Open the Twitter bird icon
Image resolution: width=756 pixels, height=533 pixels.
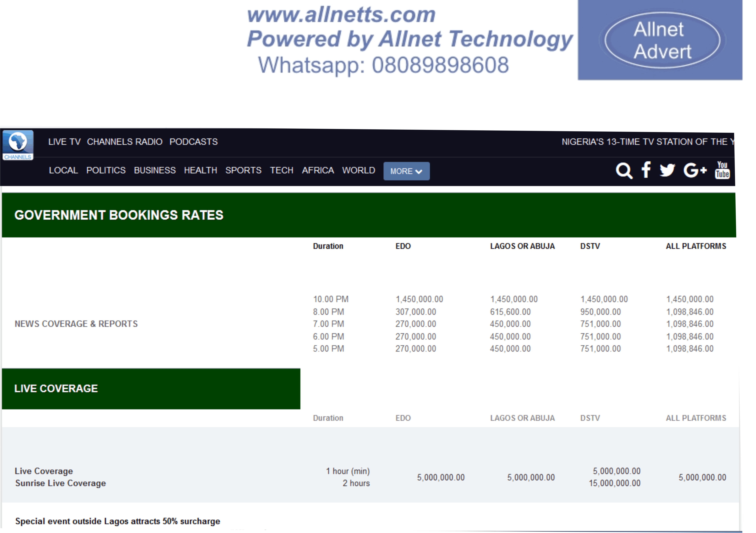pos(667,170)
